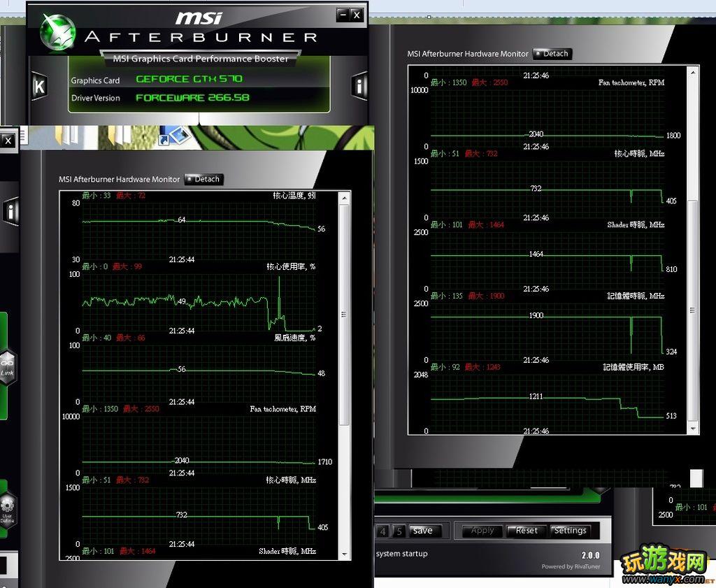Screen dimensions: 716x588
Task: Click the scrollbar thumb in the right Hardware Monitor
Action: coord(693,310)
